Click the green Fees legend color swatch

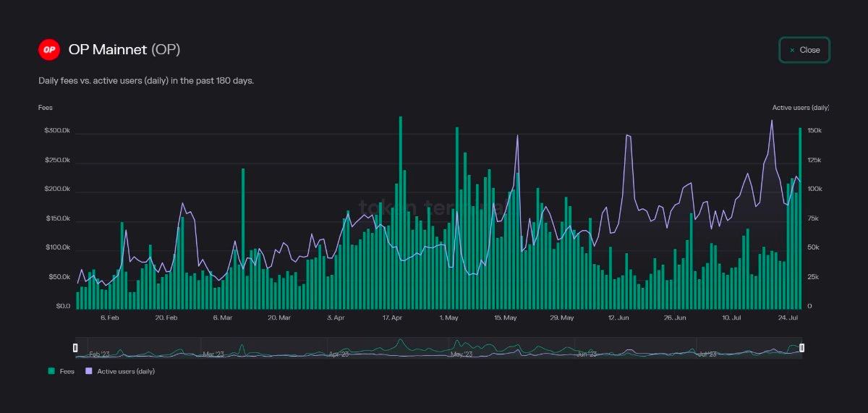pos(51,371)
